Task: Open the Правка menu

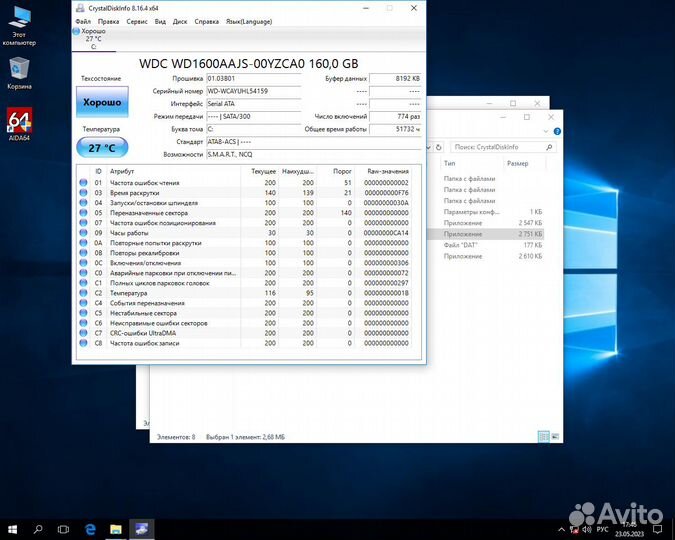Action: [108, 22]
